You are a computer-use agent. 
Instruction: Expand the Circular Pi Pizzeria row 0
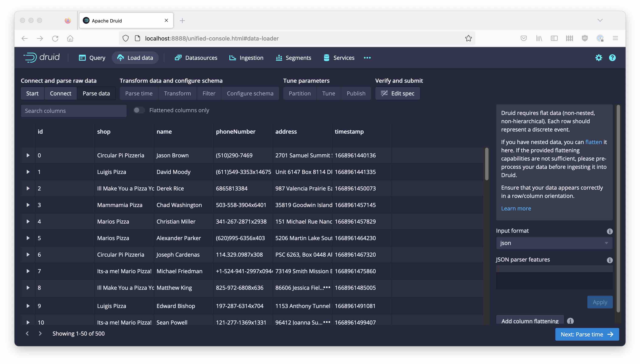coord(28,155)
